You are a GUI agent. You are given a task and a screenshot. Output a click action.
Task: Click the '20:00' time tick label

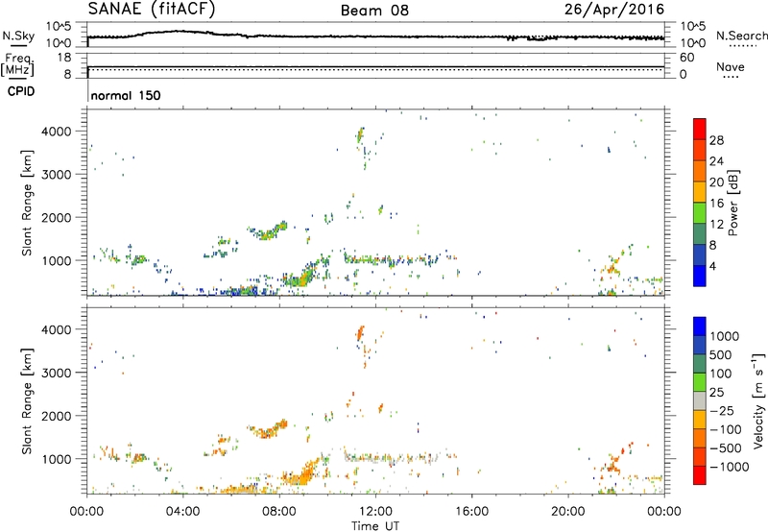(567, 512)
